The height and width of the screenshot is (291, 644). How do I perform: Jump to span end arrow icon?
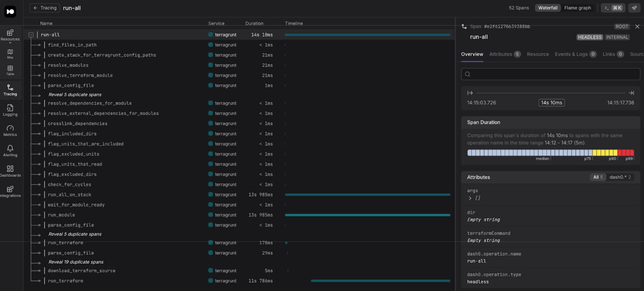[631, 93]
